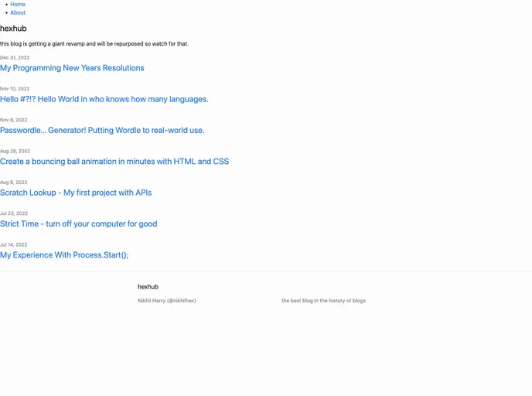Click the Nov 10, 2022 post date
Screen dimensions: 532x396
tap(15, 89)
